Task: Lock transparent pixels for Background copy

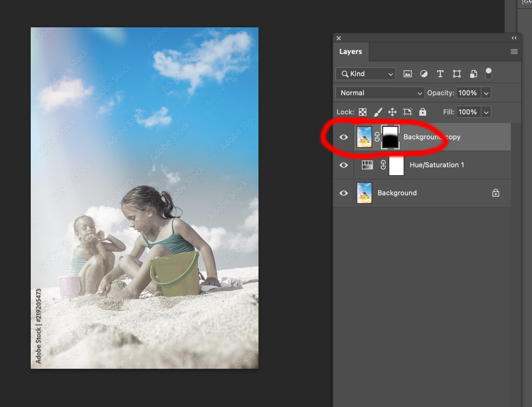Action: click(x=362, y=112)
